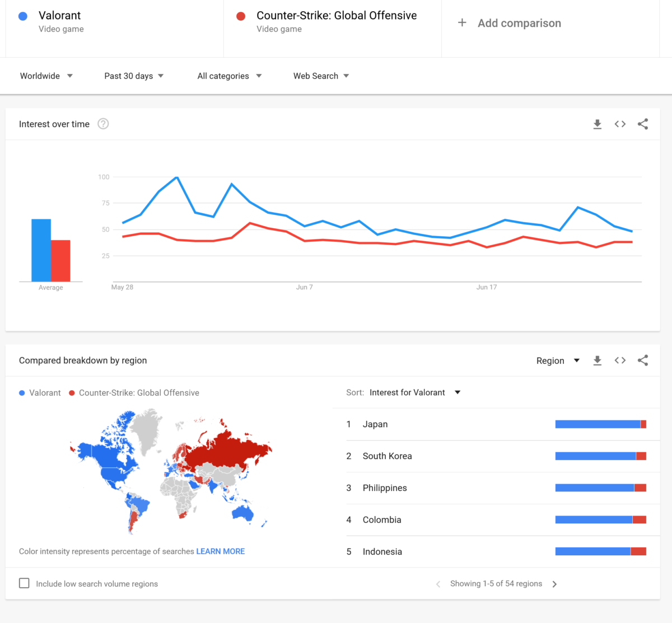Open embed code for region breakdown
This screenshot has height=623, width=672.
pyautogui.click(x=620, y=360)
